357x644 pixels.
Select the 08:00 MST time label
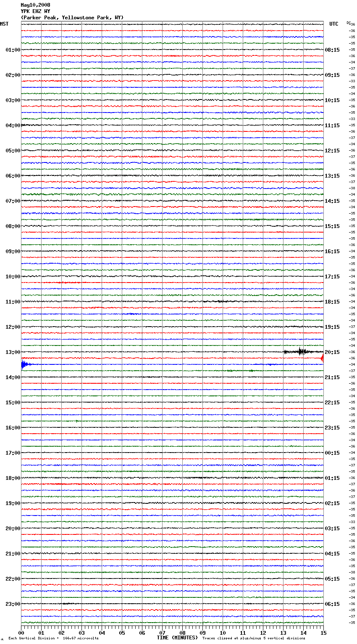point(13,226)
